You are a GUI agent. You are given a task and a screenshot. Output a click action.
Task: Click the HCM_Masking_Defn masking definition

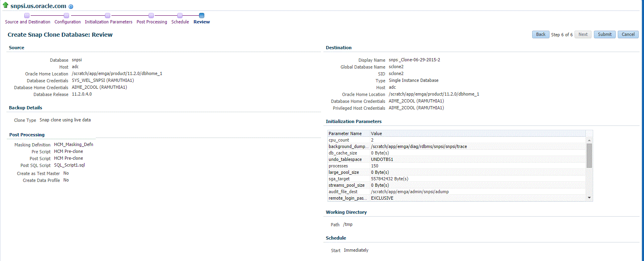[x=73, y=144]
